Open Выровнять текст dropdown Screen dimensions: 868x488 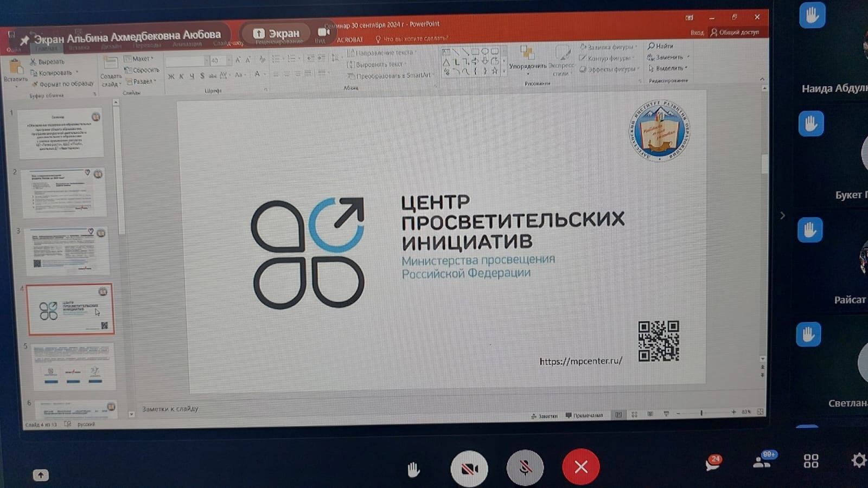point(378,64)
